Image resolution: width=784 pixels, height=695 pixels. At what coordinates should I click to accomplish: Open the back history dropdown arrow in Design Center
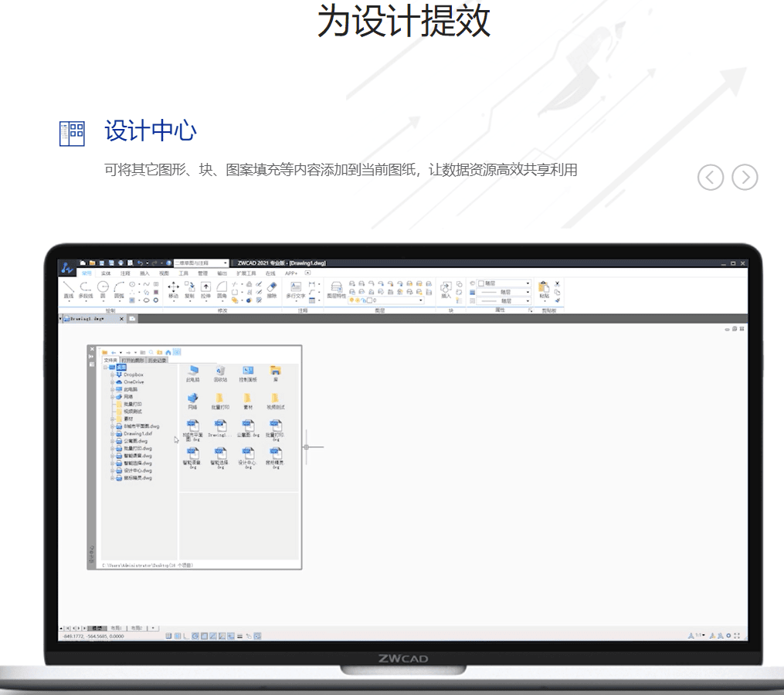coord(120,352)
